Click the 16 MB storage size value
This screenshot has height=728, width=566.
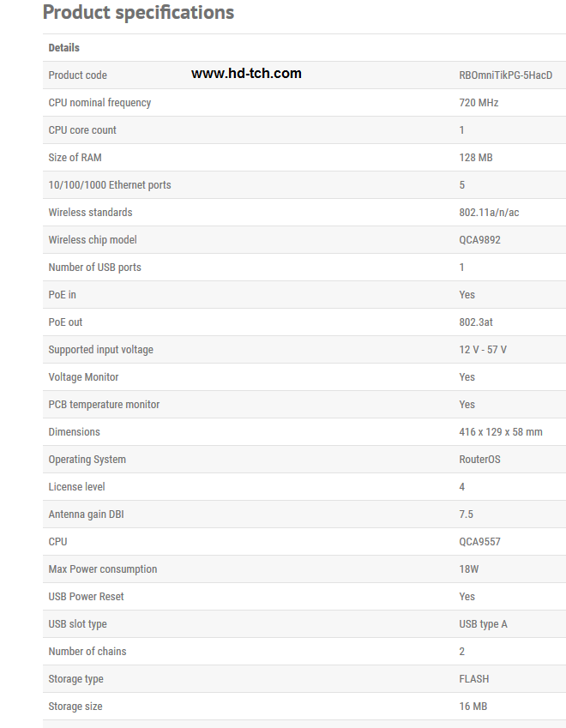pyautogui.click(x=473, y=707)
